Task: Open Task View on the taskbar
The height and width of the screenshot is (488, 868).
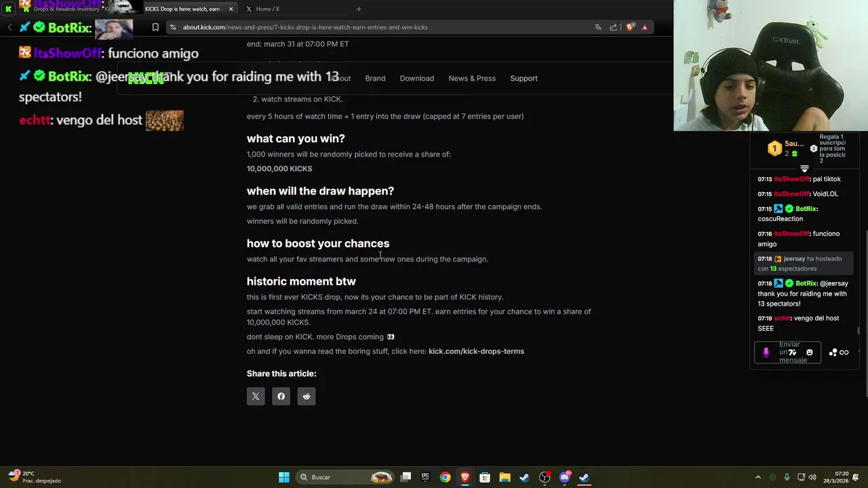Action: point(406,477)
